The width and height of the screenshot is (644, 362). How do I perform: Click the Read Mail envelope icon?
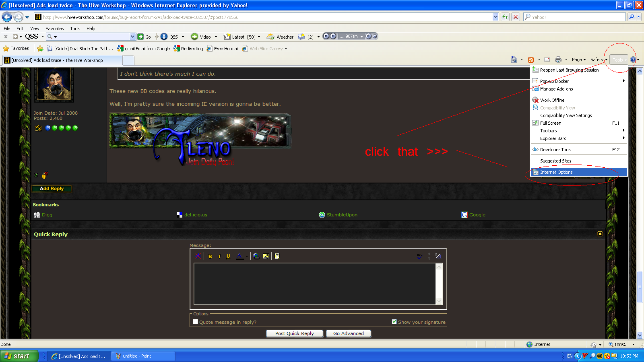click(x=547, y=60)
